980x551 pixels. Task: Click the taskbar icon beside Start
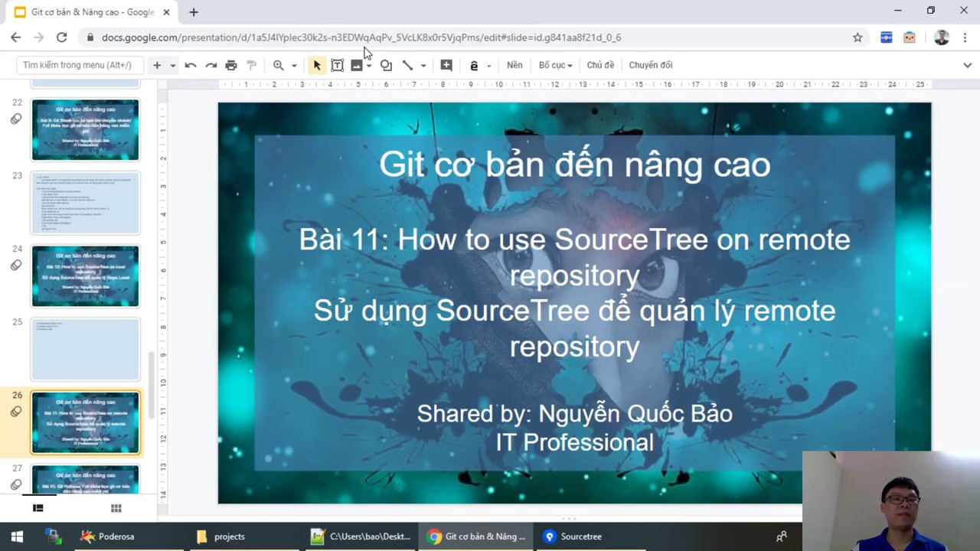click(x=53, y=536)
